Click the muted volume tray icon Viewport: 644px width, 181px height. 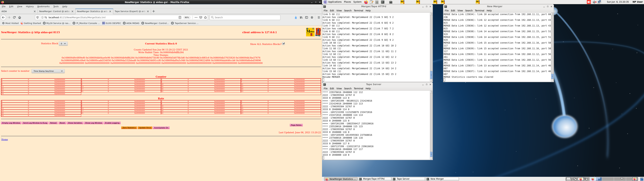[595, 2]
